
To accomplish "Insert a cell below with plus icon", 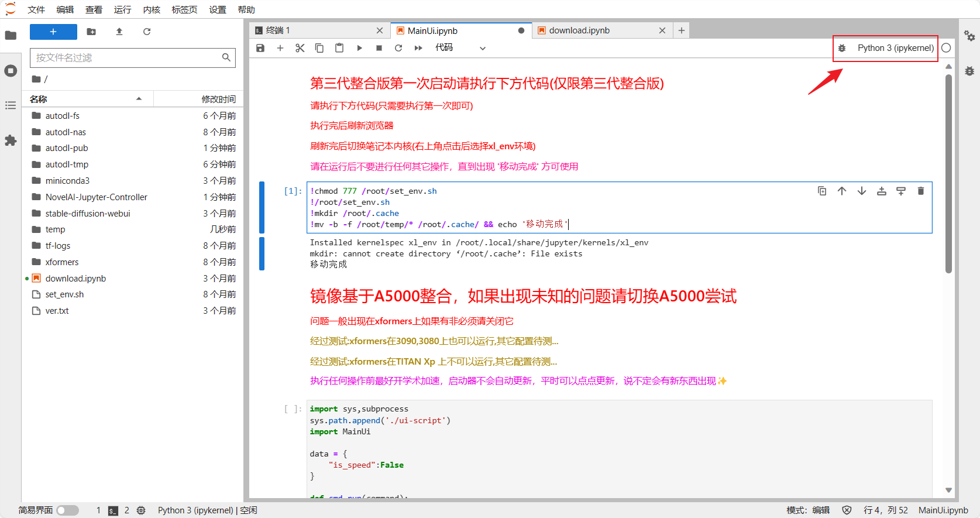I will tap(280, 48).
